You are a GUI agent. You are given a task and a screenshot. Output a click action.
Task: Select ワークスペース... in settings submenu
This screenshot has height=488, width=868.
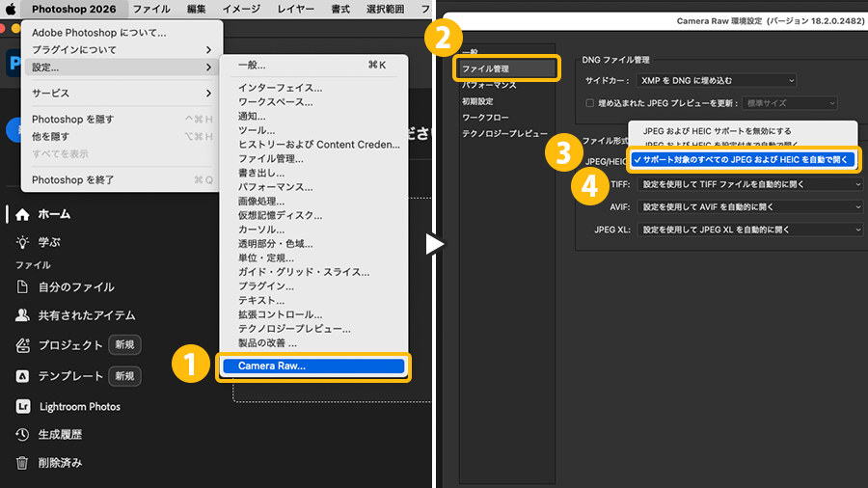coord(313,102)
